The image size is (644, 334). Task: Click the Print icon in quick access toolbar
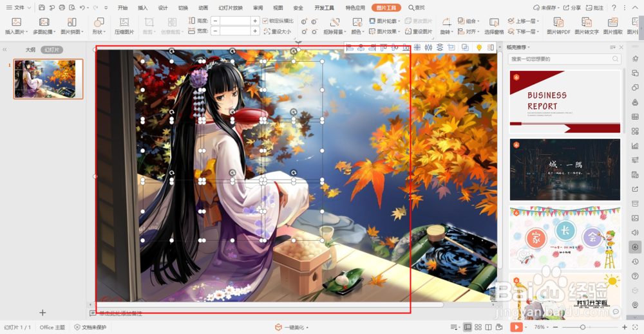pos(62,7)
